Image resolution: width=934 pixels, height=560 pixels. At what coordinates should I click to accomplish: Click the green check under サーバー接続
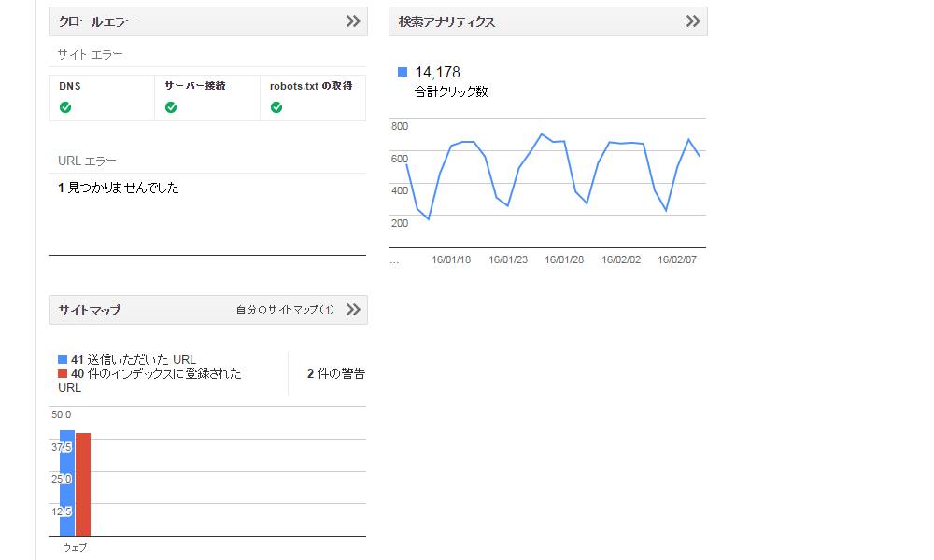(x=171, y=107)
